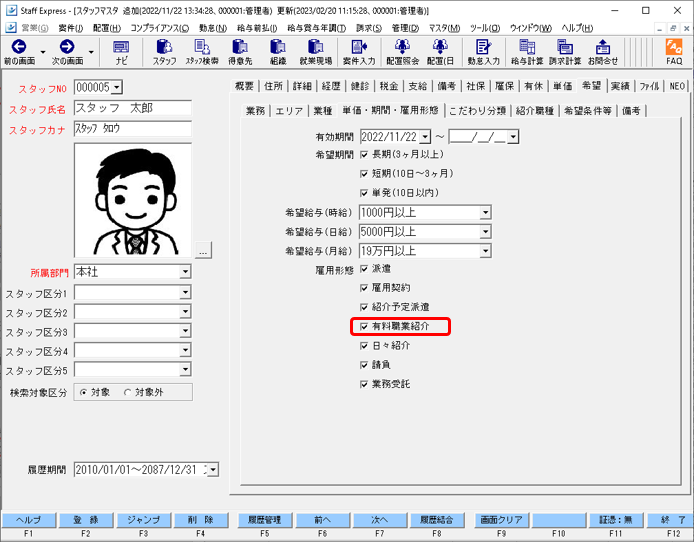Viewport: 694px width, 542px height.
Task: Uncheck the 雇用契約 checkbox
Action: [364, 288]
